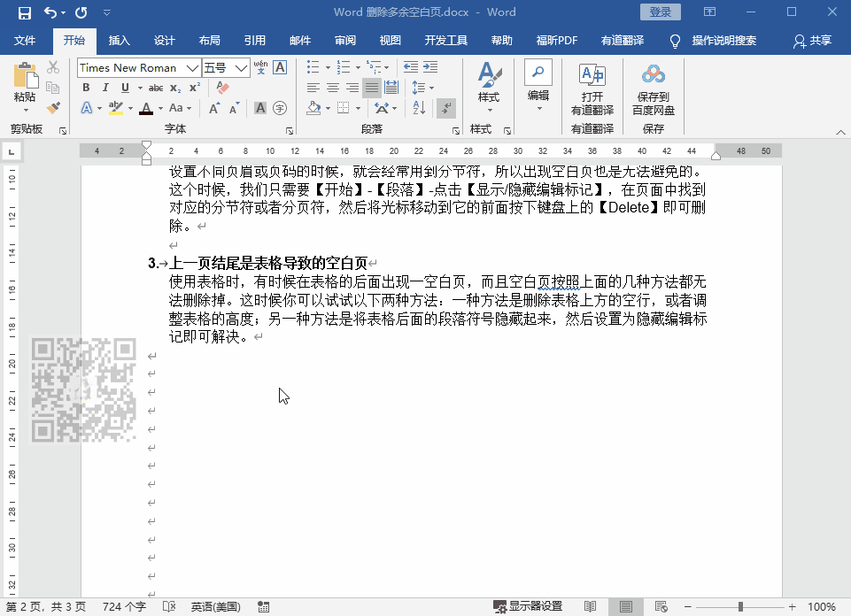Open the Youdao Translate ribbon button
Viewport: 851px width, 616px height.
tap(592, 89)
